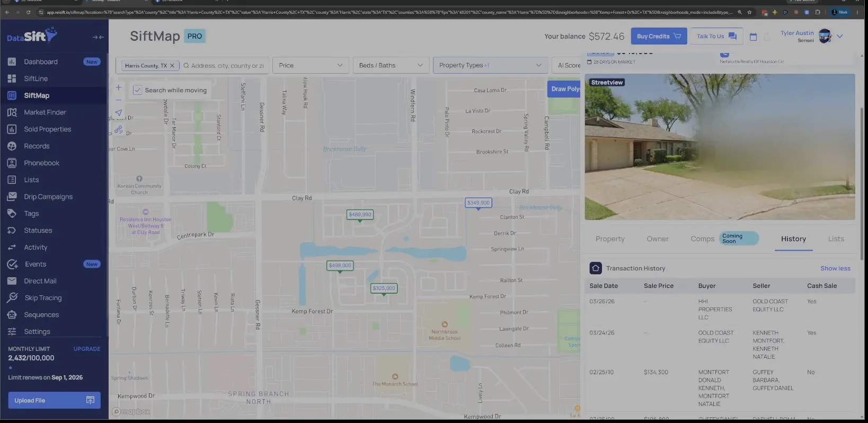The image size is (868, 423).
Task: Select the $325,000 map price marker
Action: click(x=384, y=288)
